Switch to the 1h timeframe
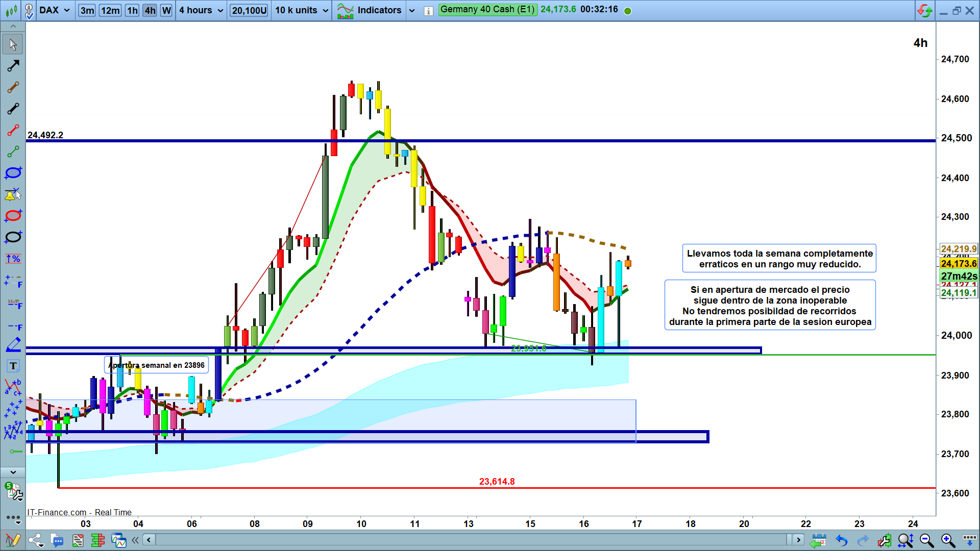Image resolution: width=980 pixels, height=551 pixels. 132,10
